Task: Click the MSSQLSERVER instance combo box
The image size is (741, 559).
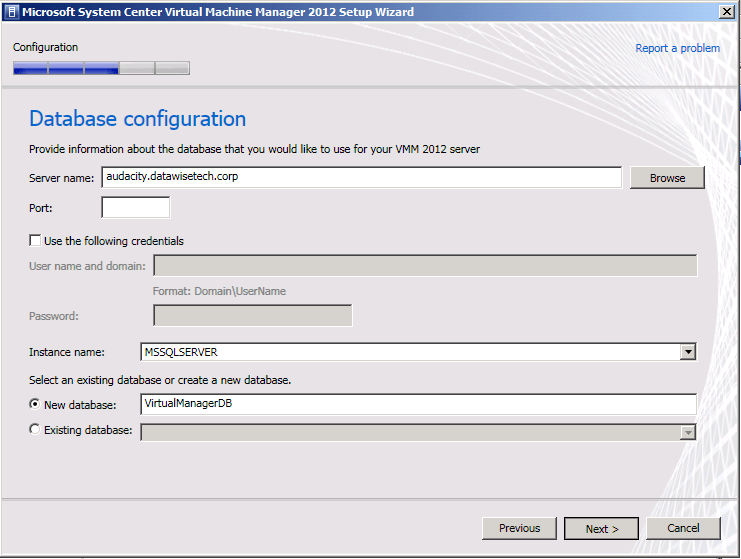Action: pyautogui.click(x=418, y=352)
